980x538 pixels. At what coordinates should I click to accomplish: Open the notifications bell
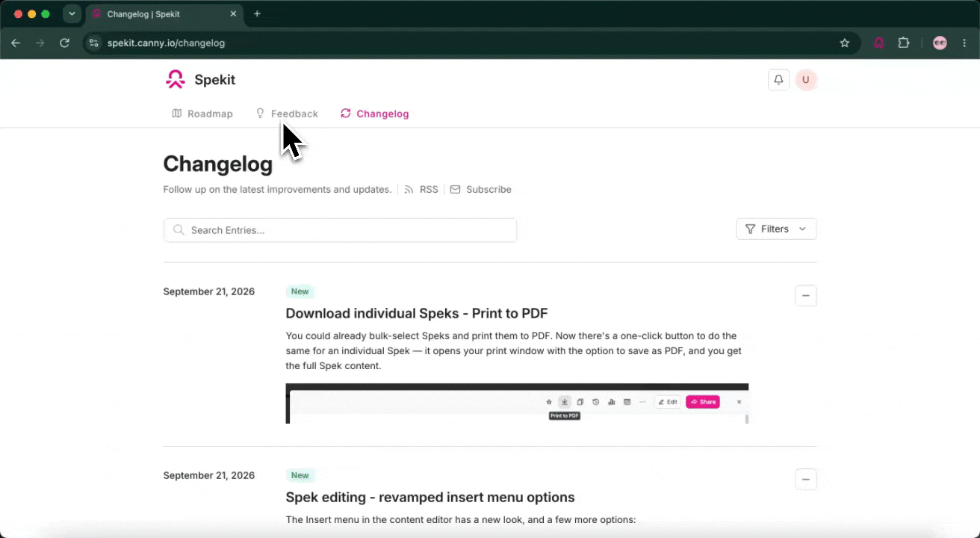pyautogui.click(x=778, y=80)
